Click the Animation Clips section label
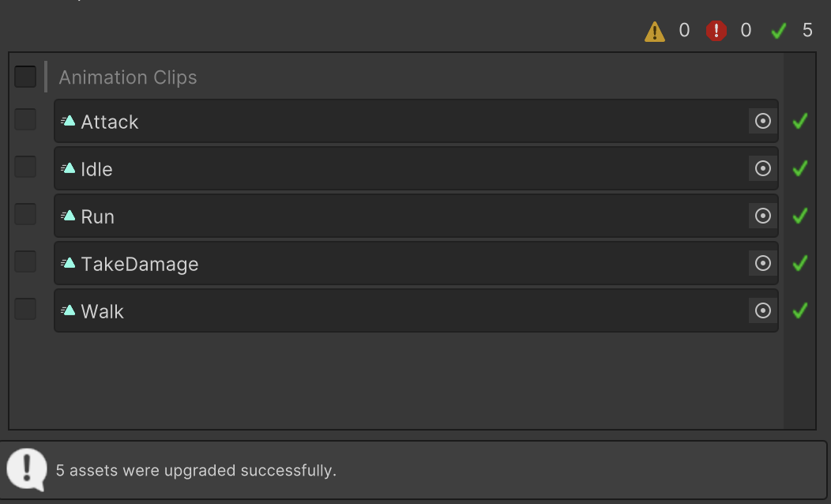Image resolution: width=831 pixels, height=504 pixels. (x=128, y=77)
